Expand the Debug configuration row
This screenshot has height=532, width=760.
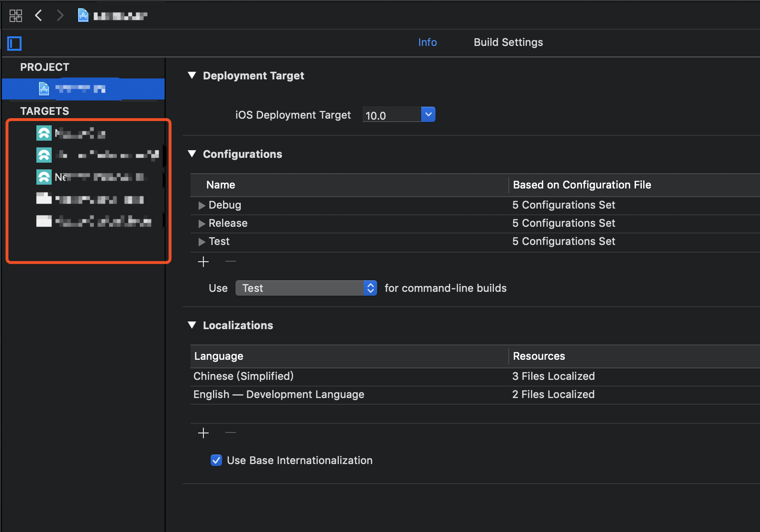[201, 205]
